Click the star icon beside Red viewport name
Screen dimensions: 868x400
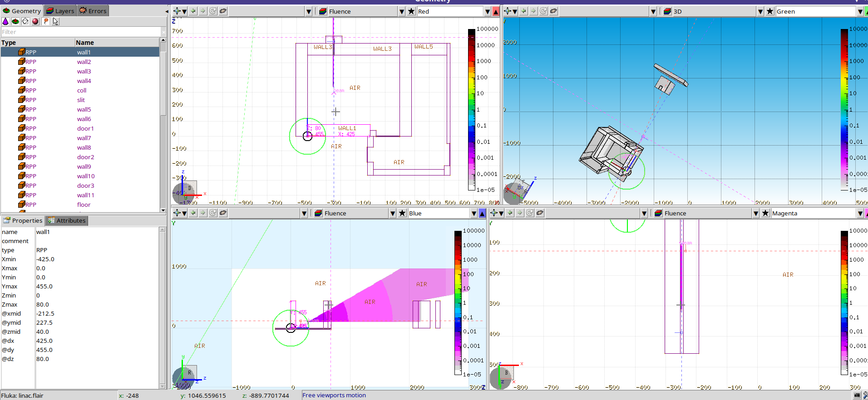coord(411,11)
